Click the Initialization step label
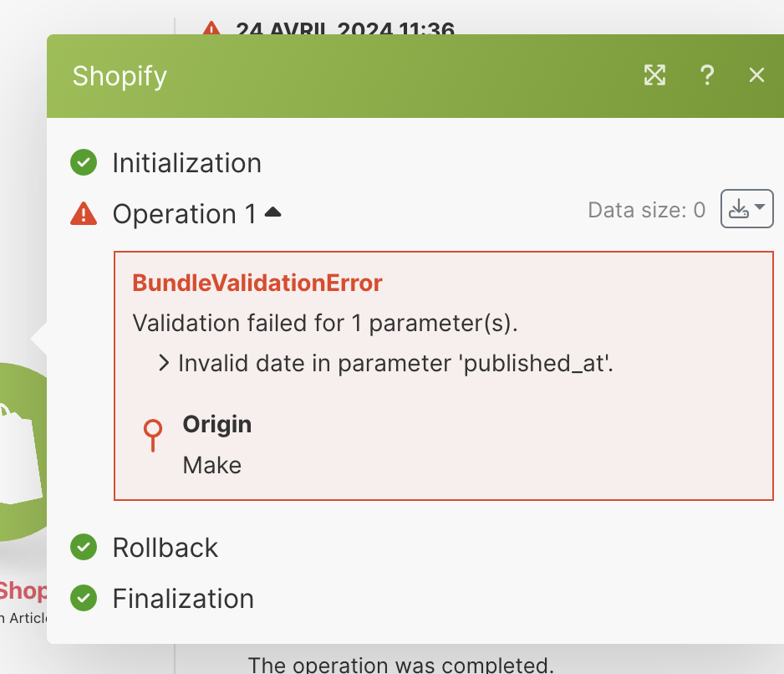Screen dimensions: 784x674 pyautogui.click(x=186, y=162)
